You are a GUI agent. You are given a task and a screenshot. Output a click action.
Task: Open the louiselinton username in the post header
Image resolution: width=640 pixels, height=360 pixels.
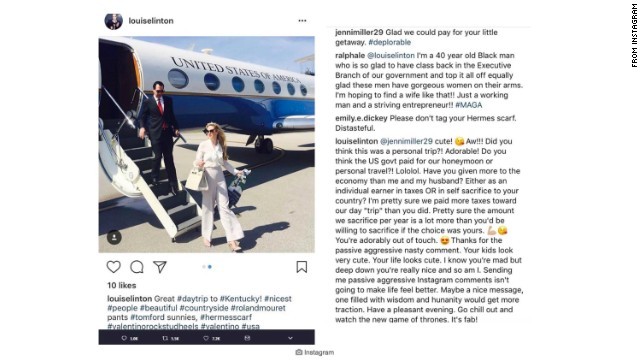point(151,21)
